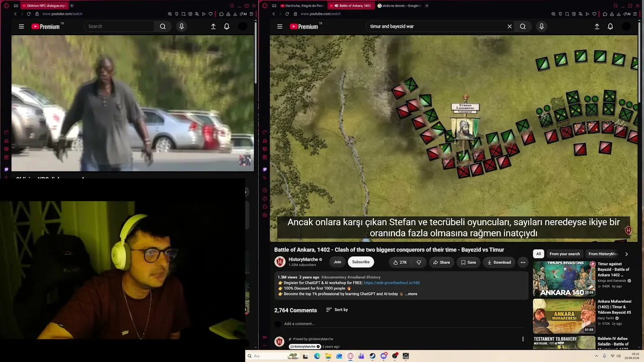Viewport: 644px width, 362px height.
Task: Bookmark page with heart in right window
Action: coord(595,14)
